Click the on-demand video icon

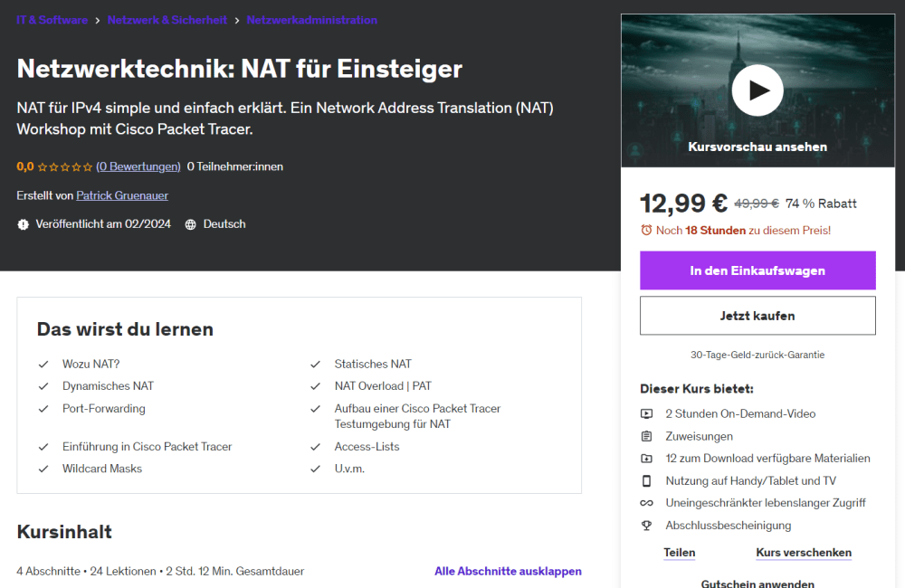[646, 413]
